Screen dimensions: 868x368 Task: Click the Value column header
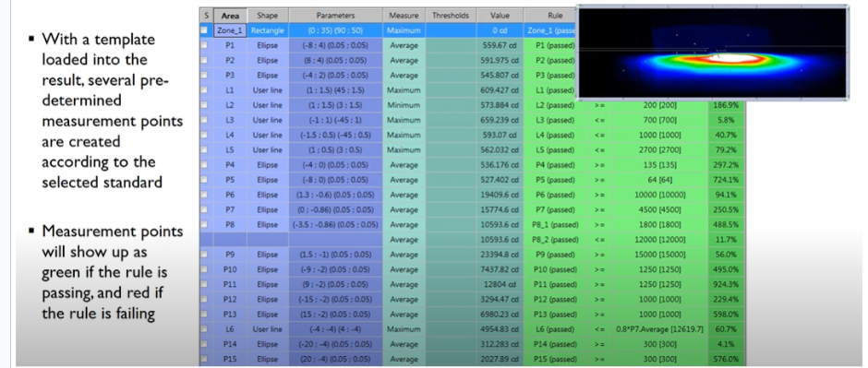tap(500, 16)
